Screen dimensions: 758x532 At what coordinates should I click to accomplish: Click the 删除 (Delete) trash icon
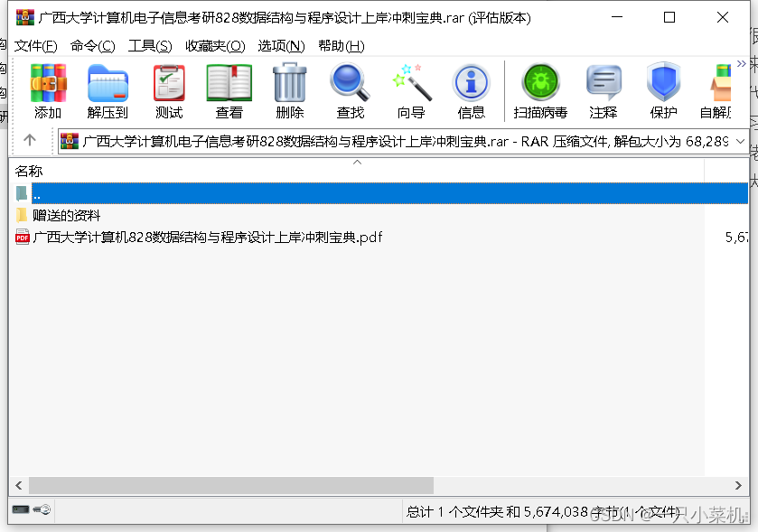[290, 91]
